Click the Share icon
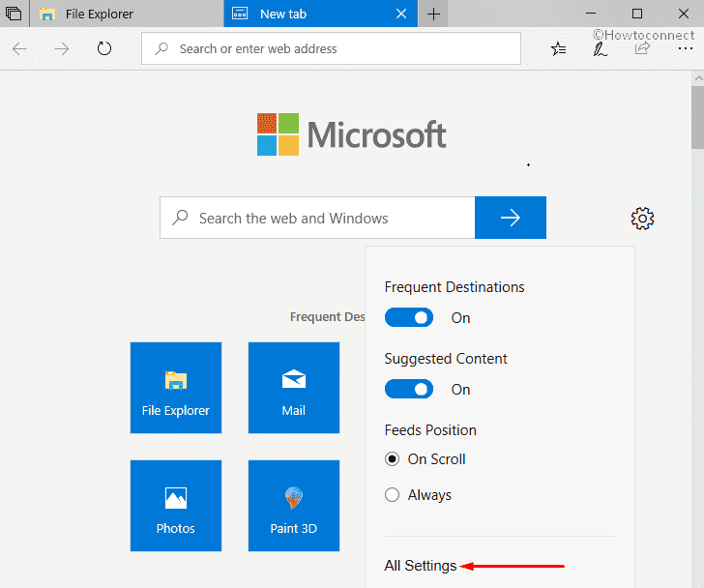The width and height of the screenshot is (704, 588). point(642,48)
